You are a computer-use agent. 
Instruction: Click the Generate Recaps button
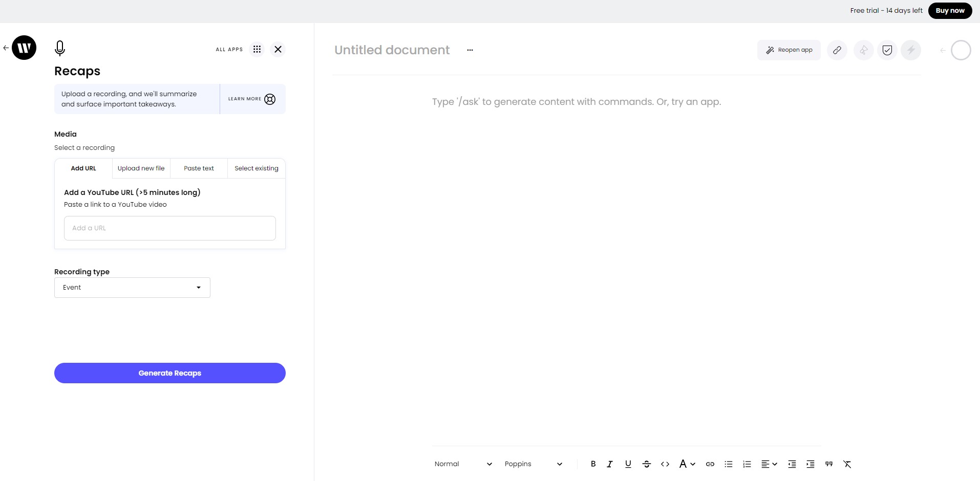click(x=170, y=373)
